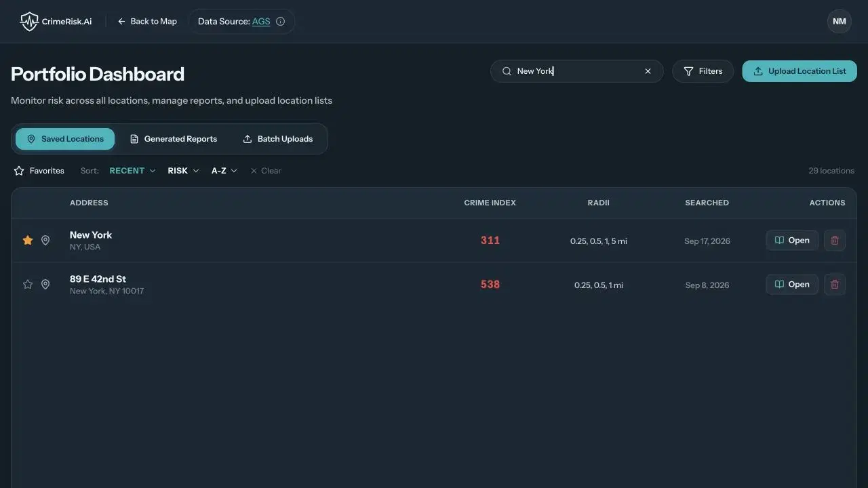
Task: Delete the 89 E 42nd St location
Action: coord(835,285)
